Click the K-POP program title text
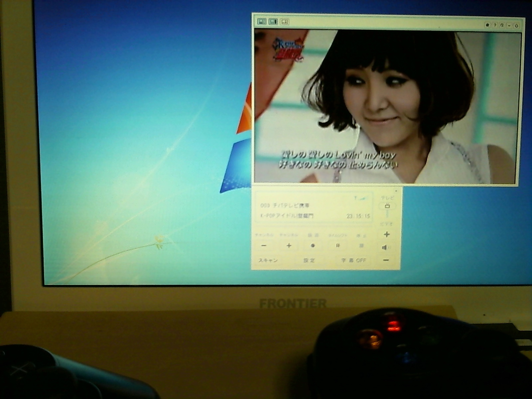This screenshot has width=532, height=399. [x=287, y=216]
